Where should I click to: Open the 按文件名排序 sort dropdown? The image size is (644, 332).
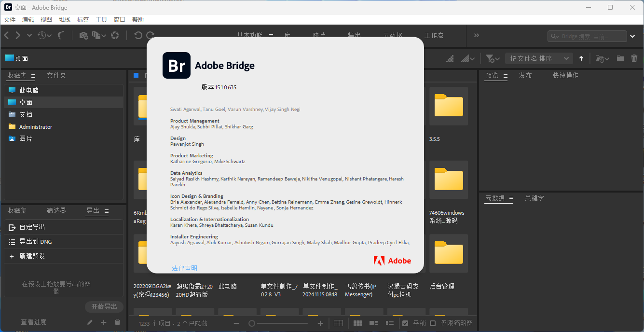(x=539, y=58)
